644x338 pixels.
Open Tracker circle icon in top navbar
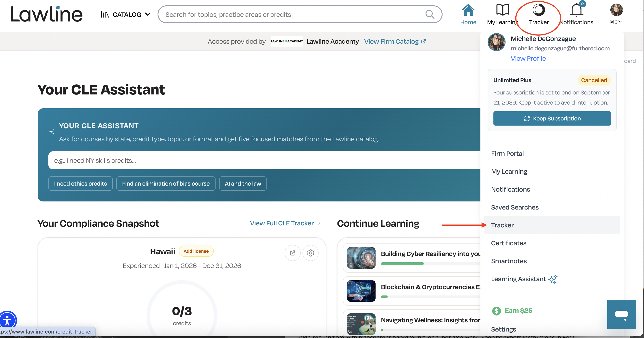coord(539,10)
